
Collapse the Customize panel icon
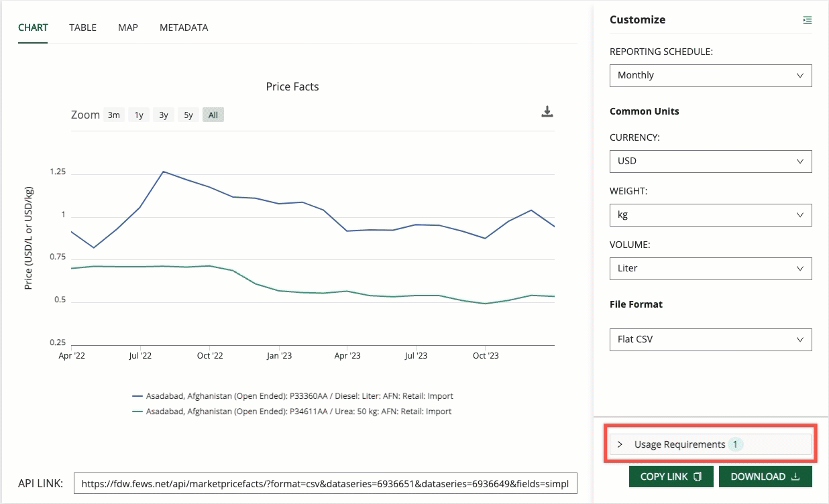(807, 20)
